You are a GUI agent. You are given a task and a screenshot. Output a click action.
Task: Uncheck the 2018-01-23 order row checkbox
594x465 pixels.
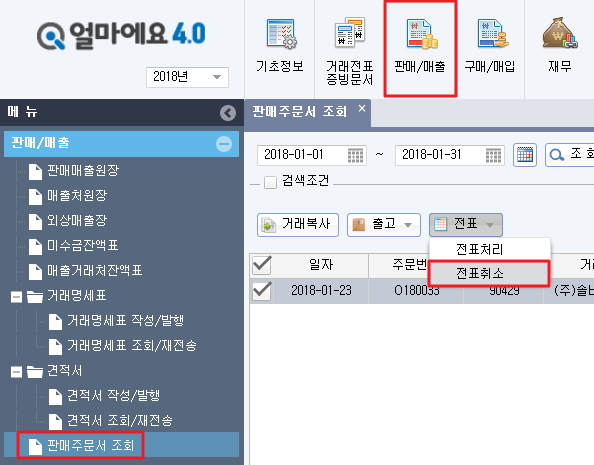tap(261, 291)
